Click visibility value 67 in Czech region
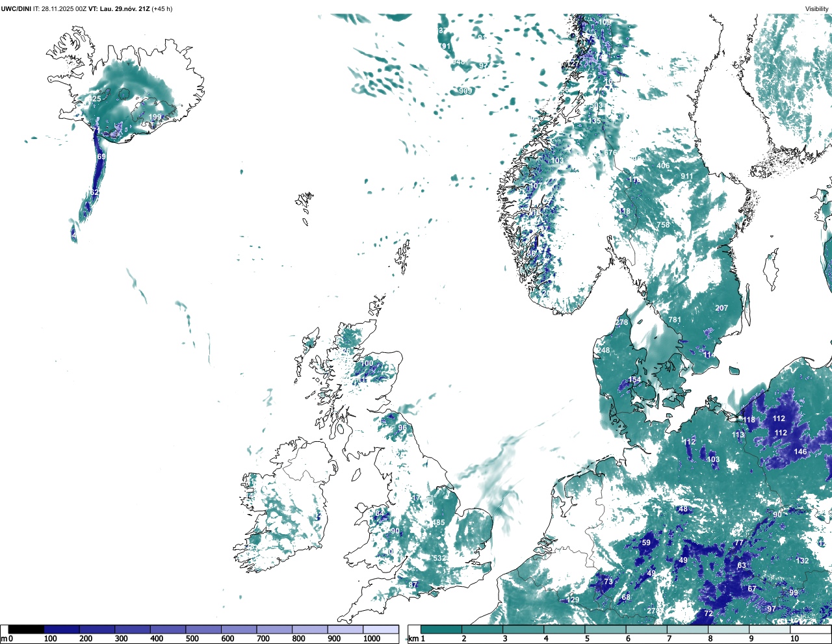This screenshot has width=832, height=644. click(x=752, y=589)
